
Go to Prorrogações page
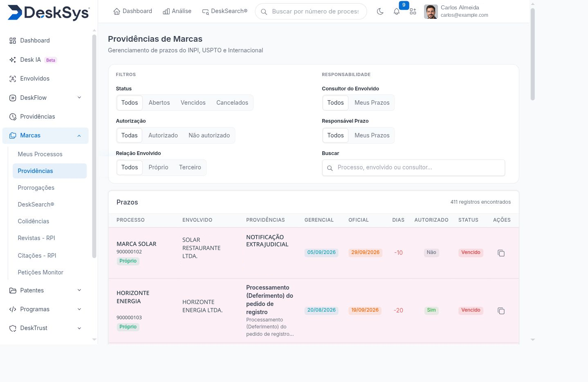pos(36,188)
